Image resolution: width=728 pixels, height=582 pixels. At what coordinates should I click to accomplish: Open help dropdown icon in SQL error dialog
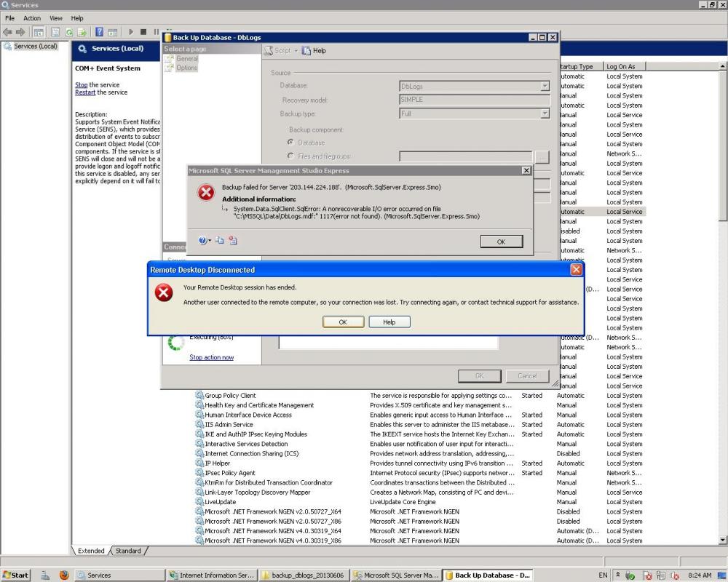click(205, 240)
